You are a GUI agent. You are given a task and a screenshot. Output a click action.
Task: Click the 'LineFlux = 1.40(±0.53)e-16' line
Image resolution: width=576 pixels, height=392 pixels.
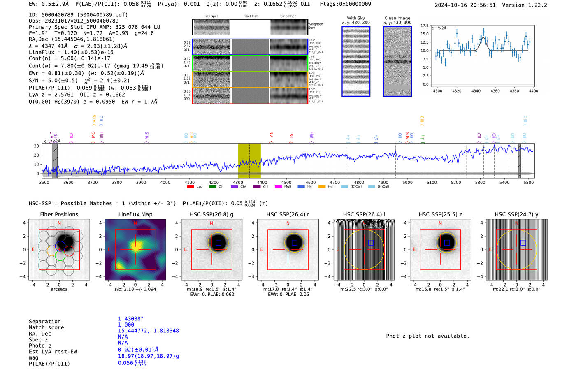71,53
